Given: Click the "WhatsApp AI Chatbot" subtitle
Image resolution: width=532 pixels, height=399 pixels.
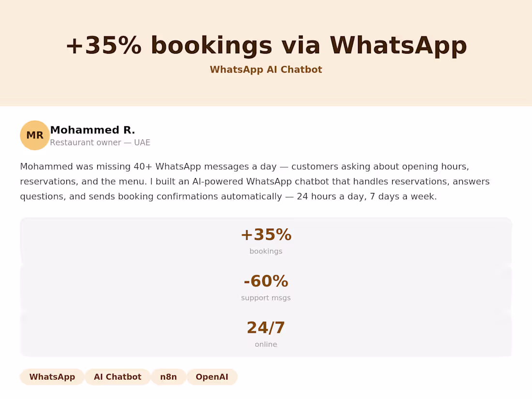Looking at the screenshot, I should tap(266, 70).
